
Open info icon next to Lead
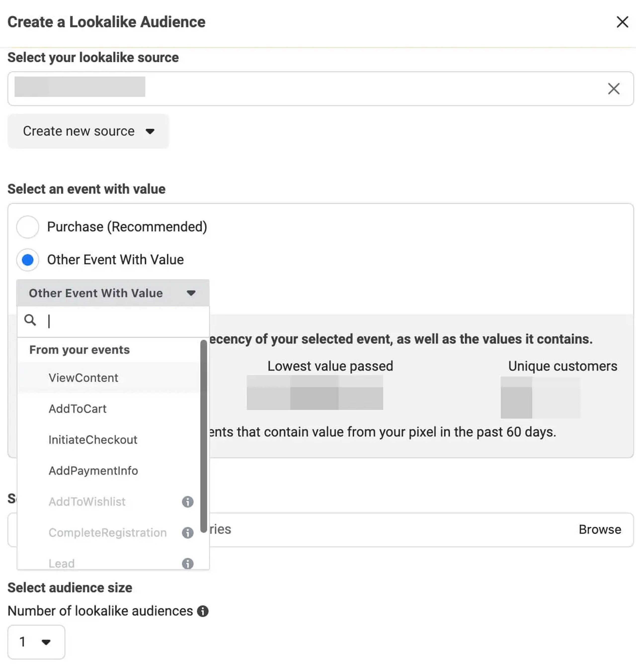(x=188, y=563)
